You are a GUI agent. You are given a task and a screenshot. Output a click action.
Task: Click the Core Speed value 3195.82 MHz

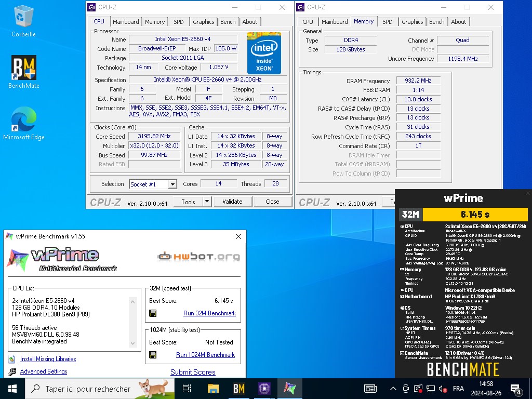154,137
